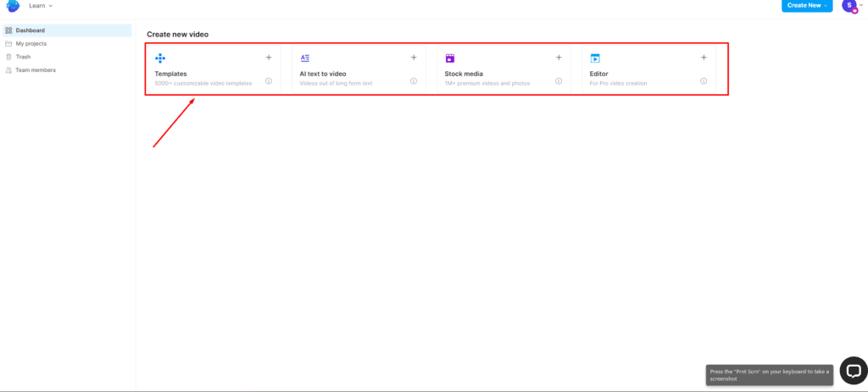This screenshot has width=868, height=392.
Task: Open the chat support bubble
Action: (x=853, y=370)
